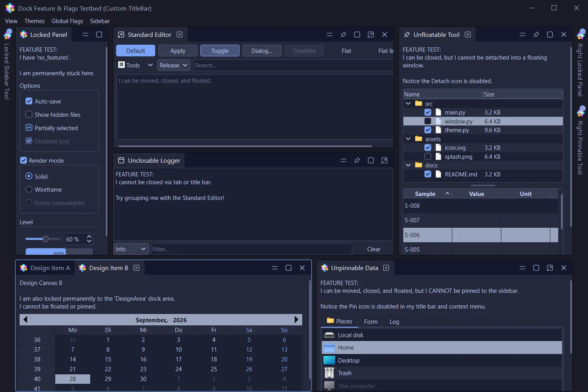The image size is (588, 392).
Task: Open the Themes menu
Action: 34,21
